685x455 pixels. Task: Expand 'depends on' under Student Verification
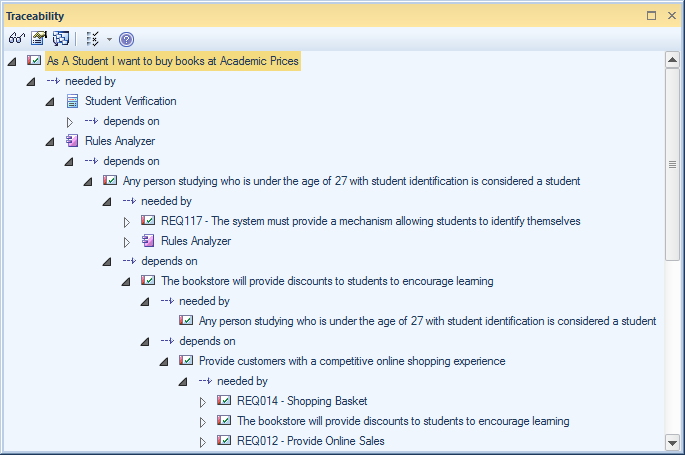click(x=70, y=121)
